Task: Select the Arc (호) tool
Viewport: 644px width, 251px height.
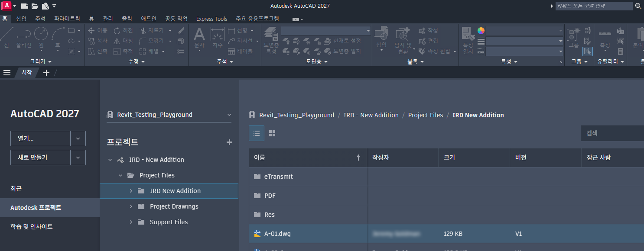Action: point(58,38)
